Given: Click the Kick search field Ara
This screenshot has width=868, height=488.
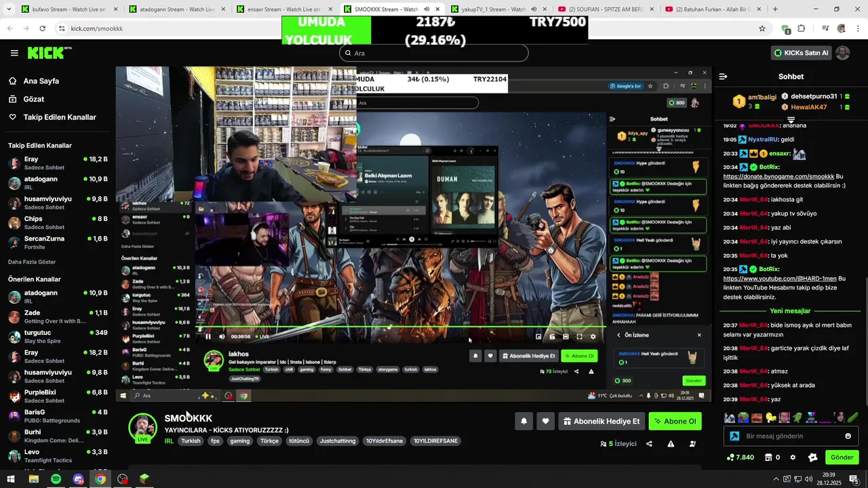Looking at the screenshot, I should 434,53.
